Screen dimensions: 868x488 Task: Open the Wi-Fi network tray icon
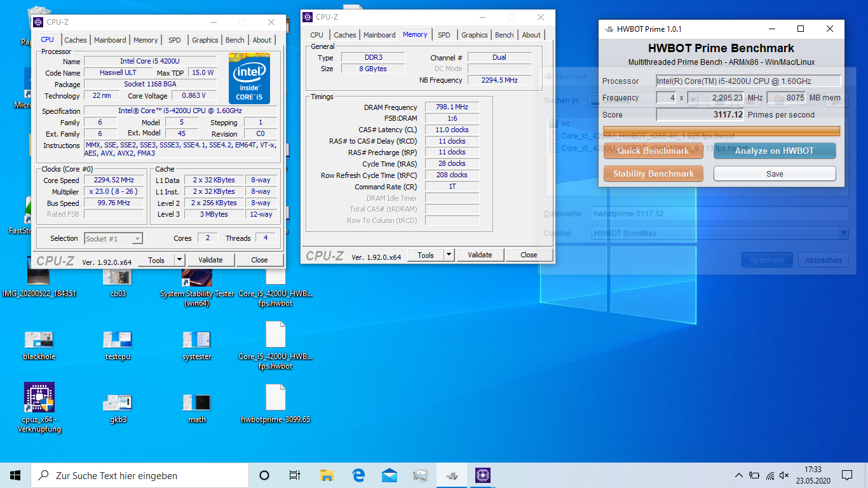pos(770,475)
